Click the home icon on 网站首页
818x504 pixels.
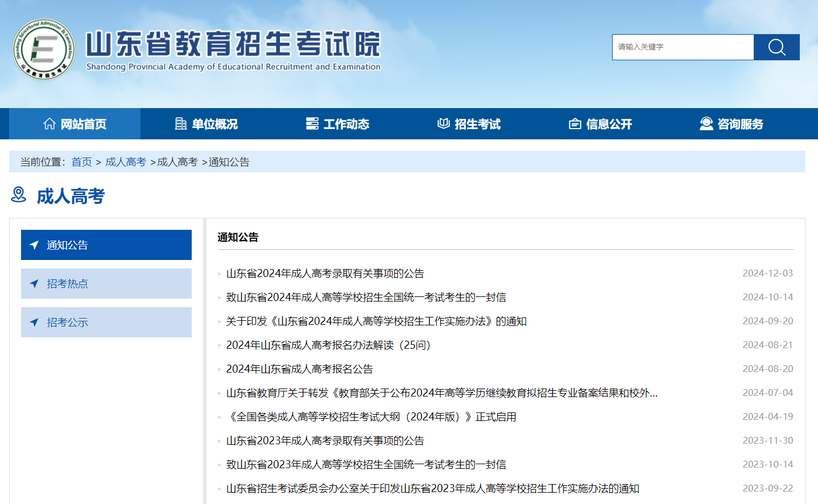tap(48, 123)
